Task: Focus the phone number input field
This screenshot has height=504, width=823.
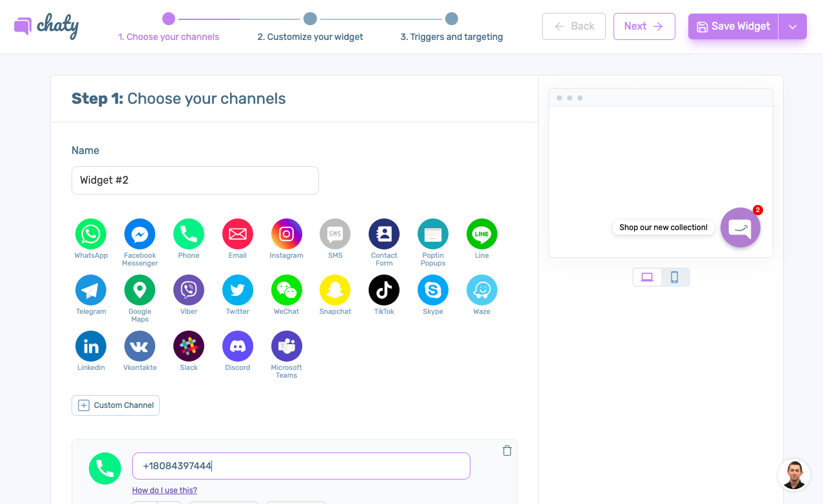Action: pyautogui.click(x=301, y=466)
